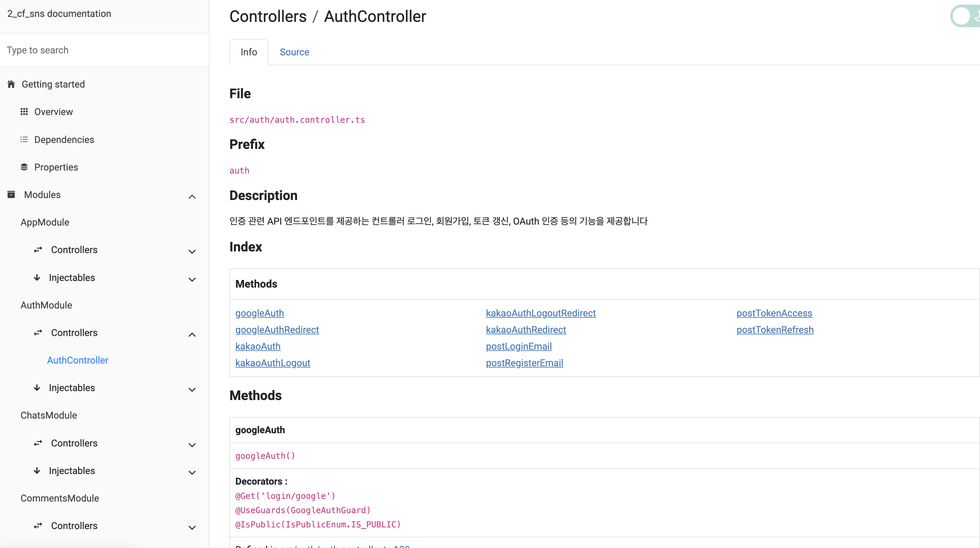Viewport: 980px width, 548px height.
Task: Select AuthController in sidebar tree
Action: click(78, 360)
